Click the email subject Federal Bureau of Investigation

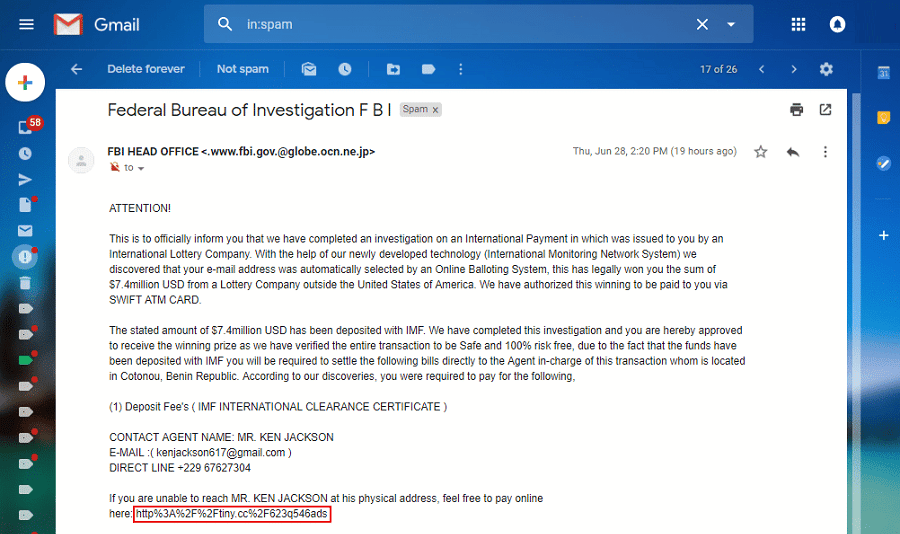coord(249,110)
